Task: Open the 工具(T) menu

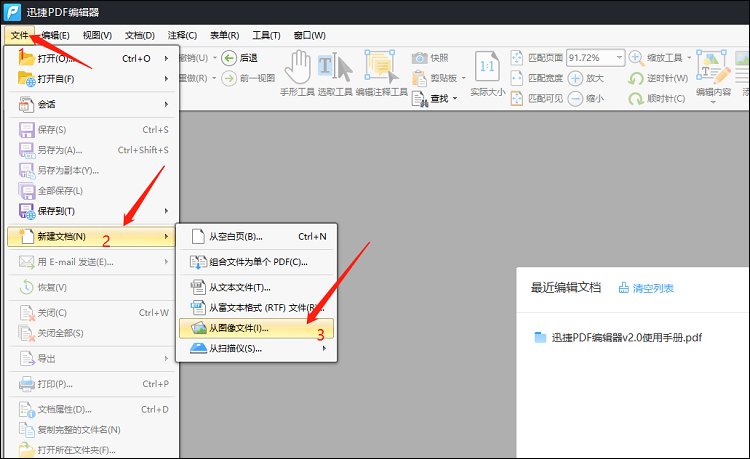Action: point(266,35)
